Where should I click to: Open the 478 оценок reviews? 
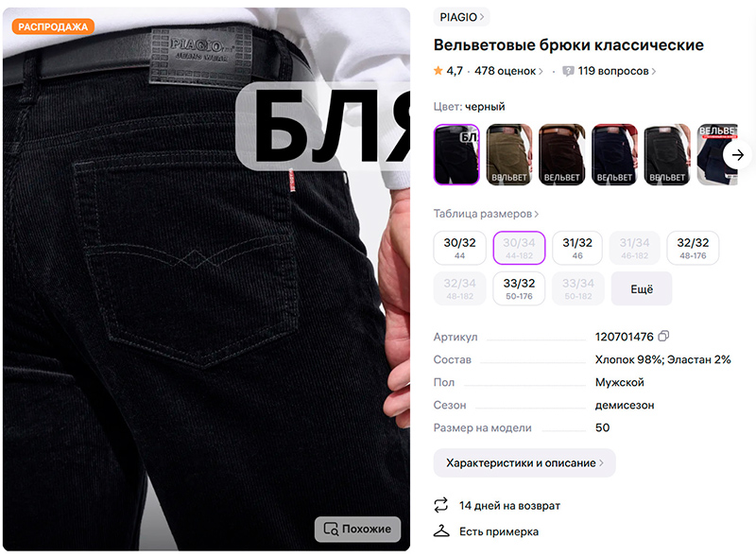pos(508,71)
